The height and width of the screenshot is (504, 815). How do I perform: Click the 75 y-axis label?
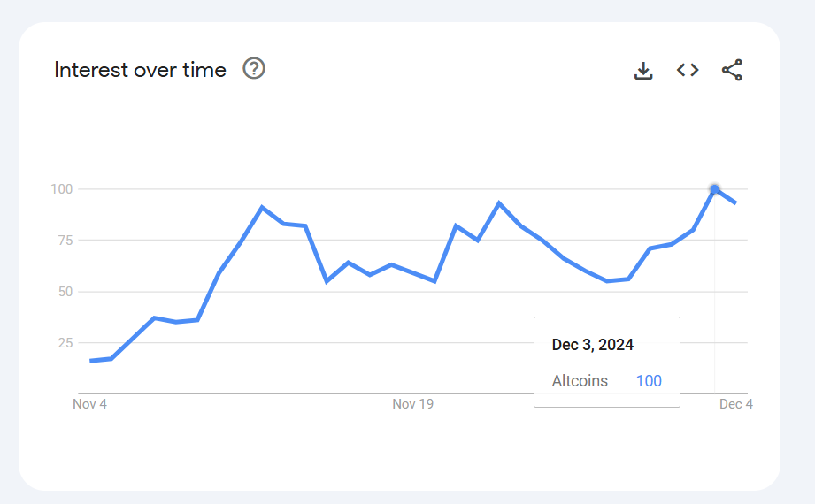(x=65, y=240)
